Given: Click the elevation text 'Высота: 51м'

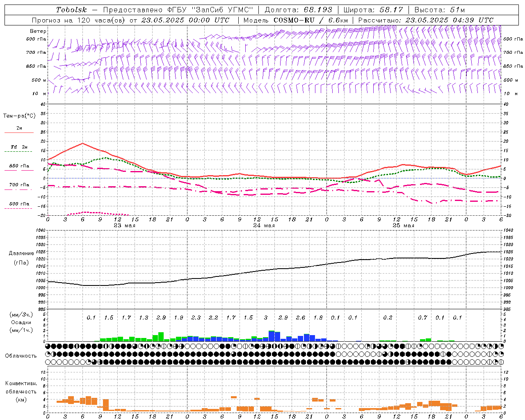Looking at the screenshot, I should click(x=440, y=10).
